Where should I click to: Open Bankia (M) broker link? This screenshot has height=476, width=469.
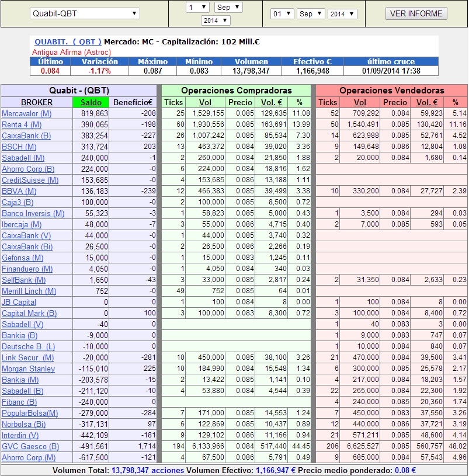coord(20,380)
